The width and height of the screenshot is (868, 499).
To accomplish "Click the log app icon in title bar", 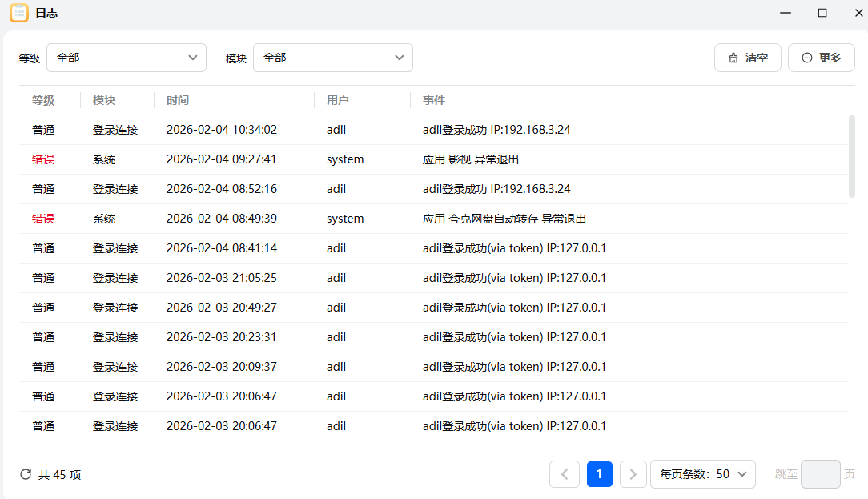I will click(x=19, y=13).
